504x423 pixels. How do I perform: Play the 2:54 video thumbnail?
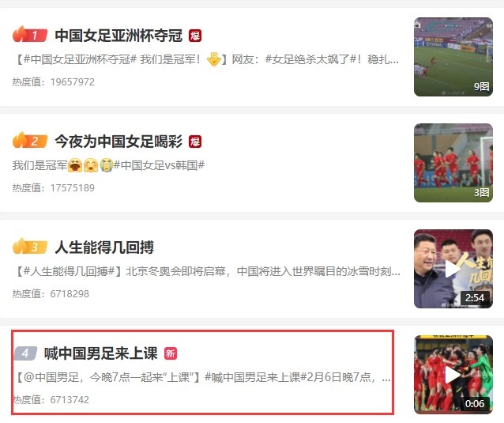click(x=453, y=269)
